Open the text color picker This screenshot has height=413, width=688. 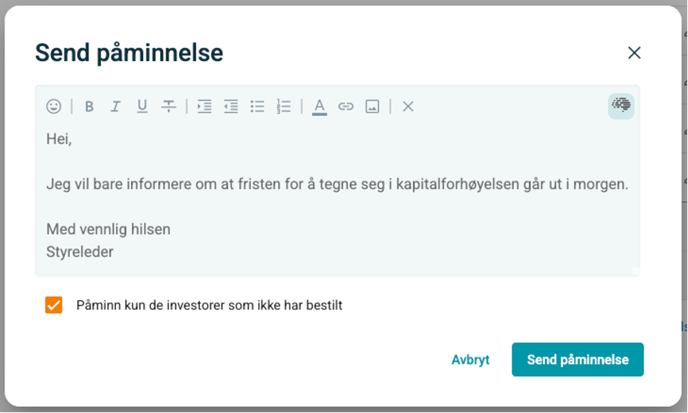(319, 106)
